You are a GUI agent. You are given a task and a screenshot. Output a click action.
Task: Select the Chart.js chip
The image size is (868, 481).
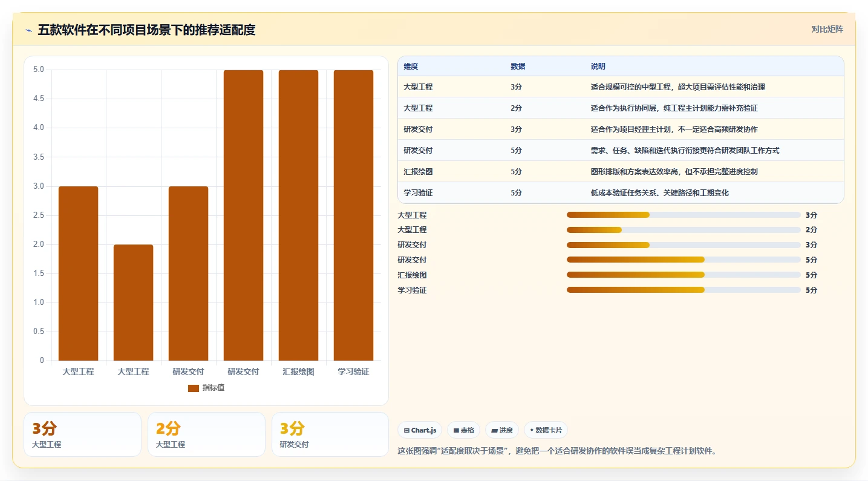click(x=420, y=430)
